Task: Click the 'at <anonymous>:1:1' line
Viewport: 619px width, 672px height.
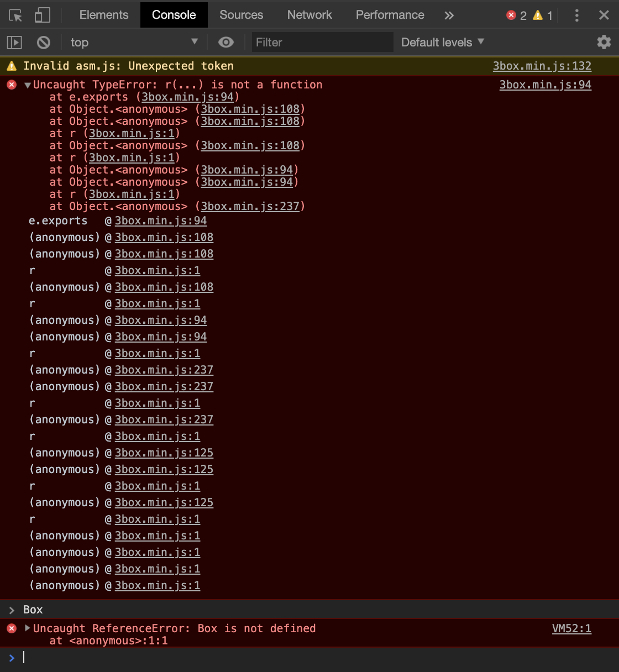Action: pos(108,641)
